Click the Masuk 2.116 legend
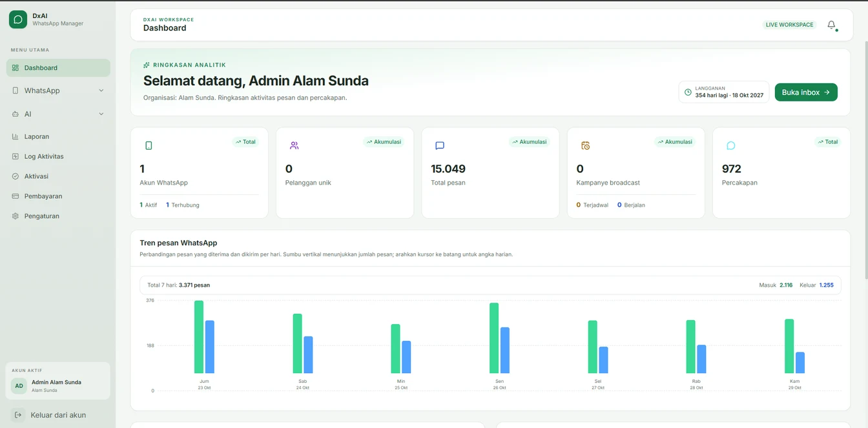Image resolution: width=868 pixels, height=428 pixels. (776, 285)
